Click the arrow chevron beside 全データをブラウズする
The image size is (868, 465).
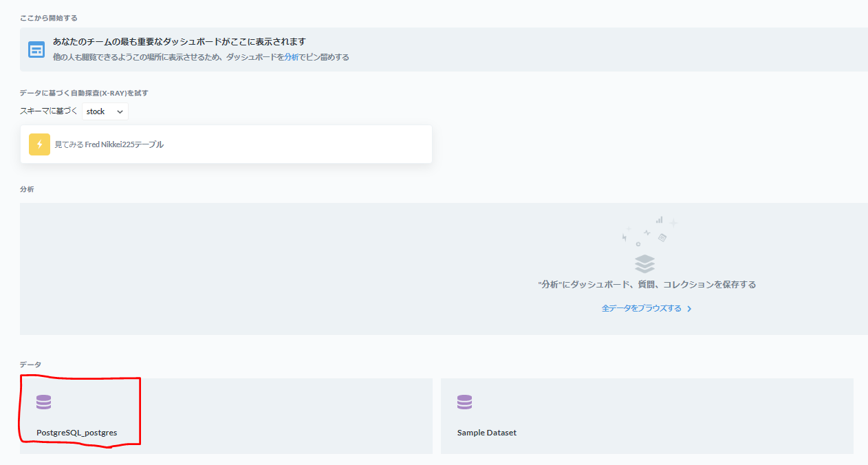point(688,308)
